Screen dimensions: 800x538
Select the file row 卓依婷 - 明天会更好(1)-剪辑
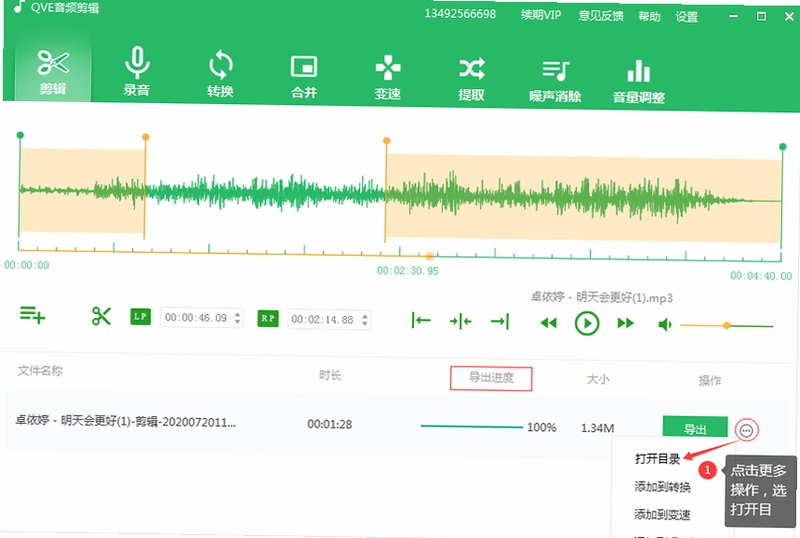coord(396,424)
